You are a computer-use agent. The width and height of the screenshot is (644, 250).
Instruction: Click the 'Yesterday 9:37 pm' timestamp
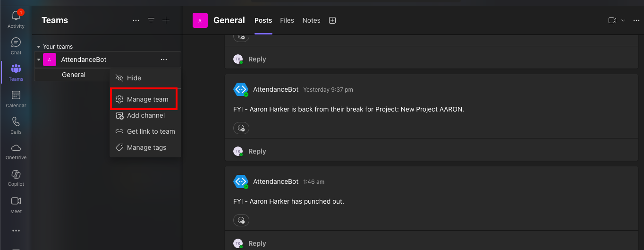(328, 89)
